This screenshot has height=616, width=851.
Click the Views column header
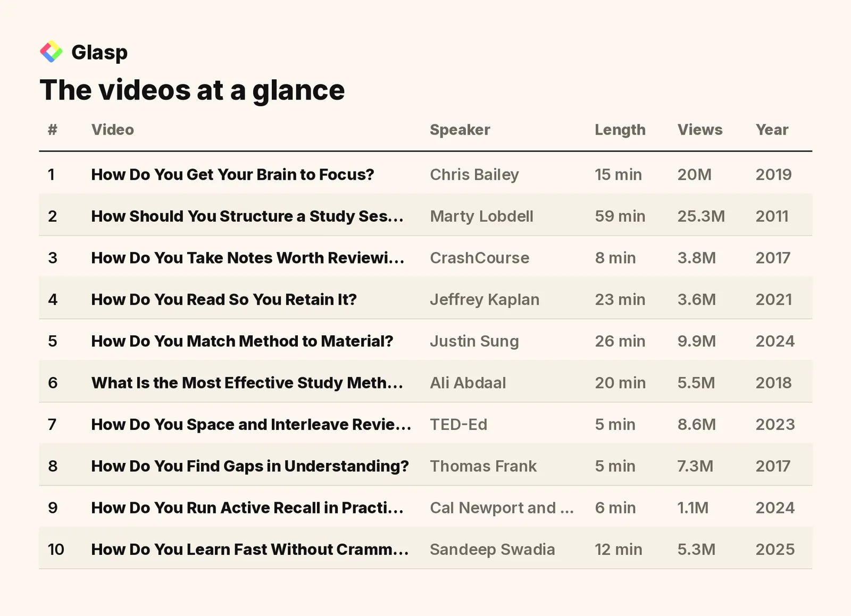point(700,130)
